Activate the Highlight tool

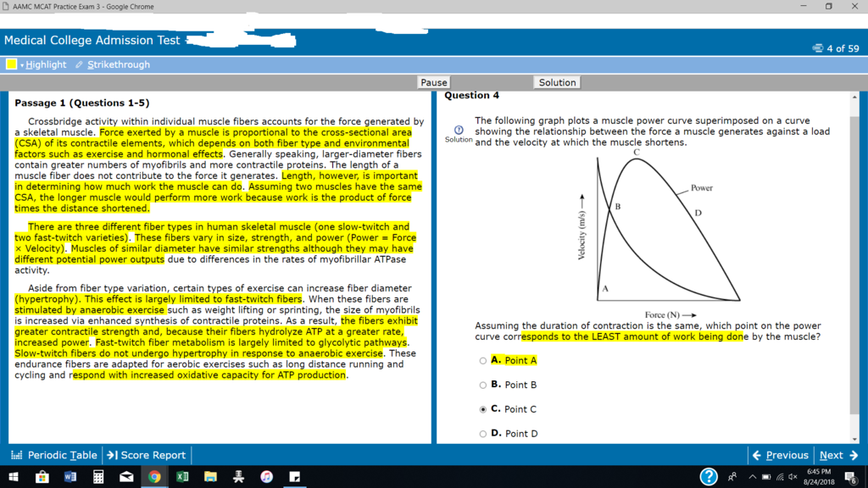46,64
